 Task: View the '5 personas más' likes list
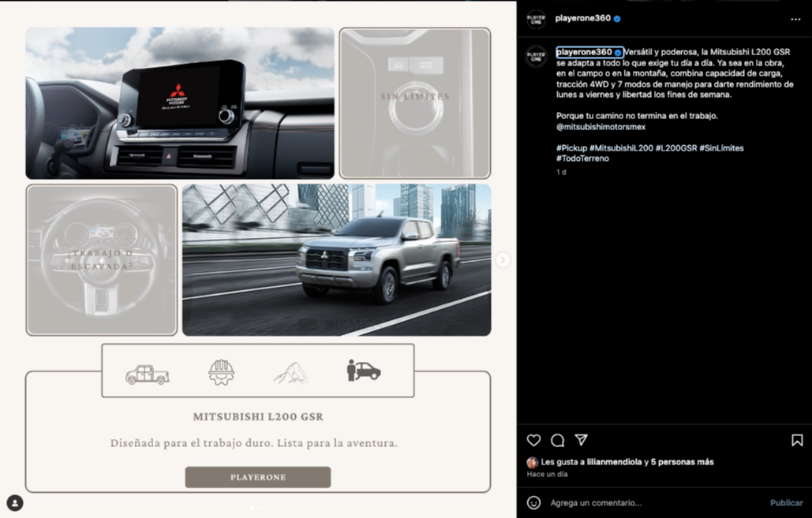[x=683, y=462]
